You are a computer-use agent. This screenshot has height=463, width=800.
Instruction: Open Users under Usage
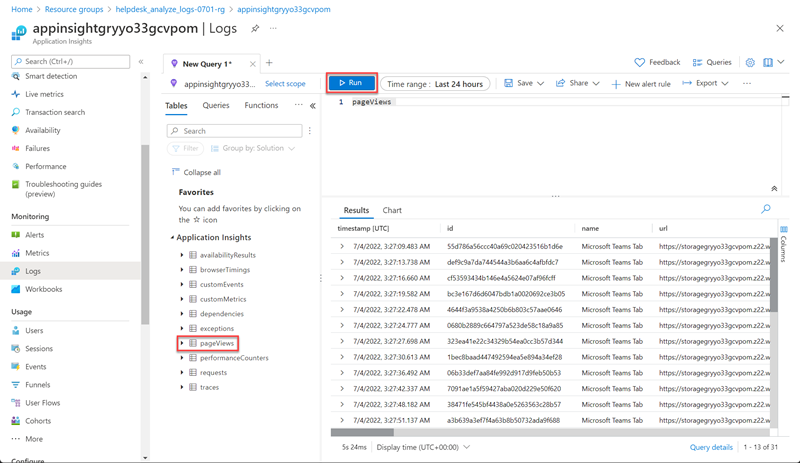click(x=34, y=331)
